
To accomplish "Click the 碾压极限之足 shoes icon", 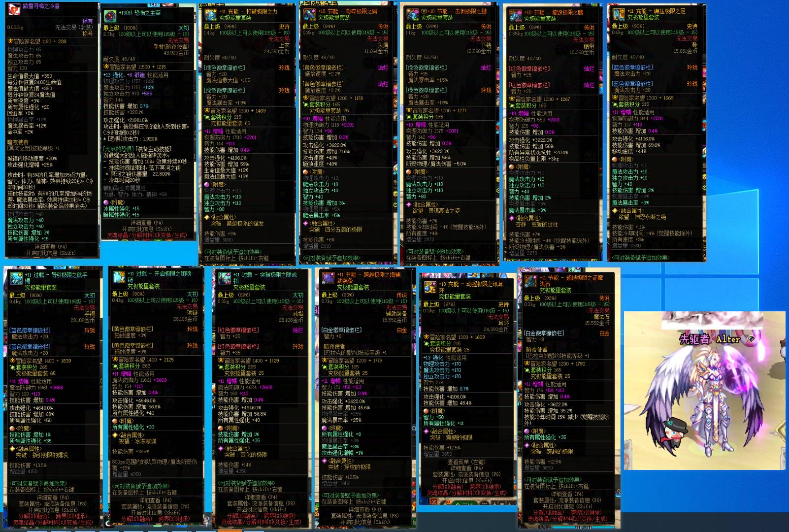I will click(618, 13).
